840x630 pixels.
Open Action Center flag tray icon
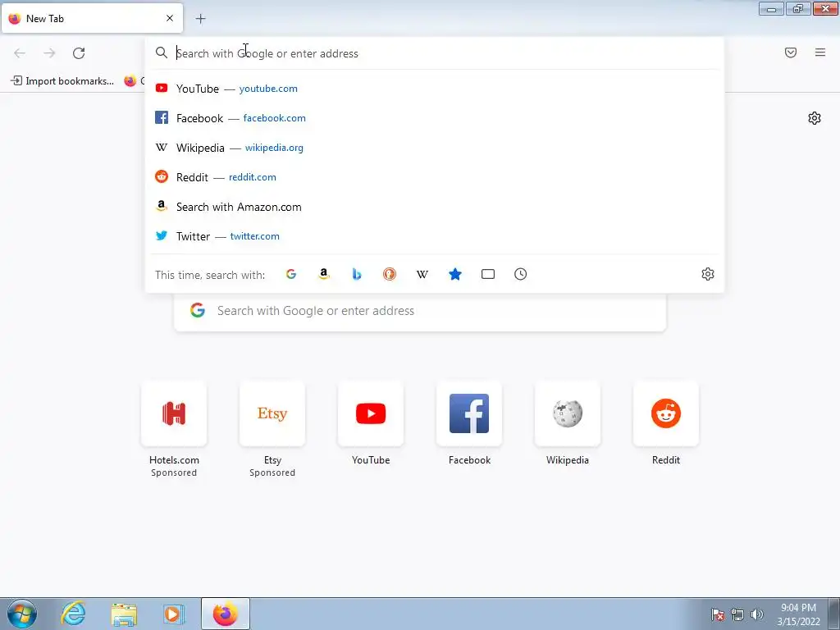718,614
